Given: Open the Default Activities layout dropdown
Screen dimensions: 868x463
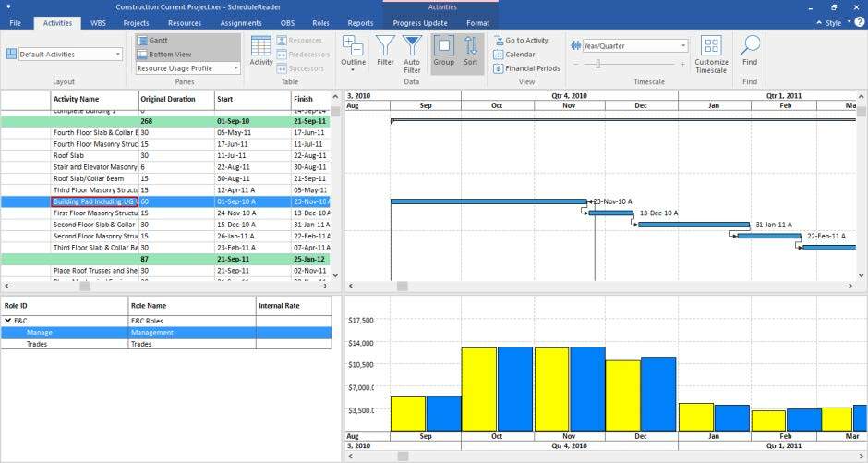Looking at the screenshot, I should [x=117, y=55].
